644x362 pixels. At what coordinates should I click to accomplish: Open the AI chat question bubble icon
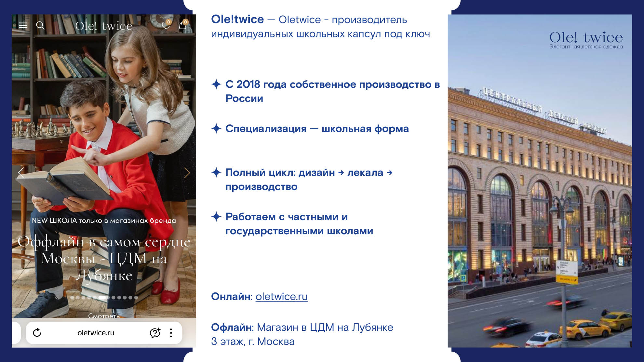[x=155, y=332]
